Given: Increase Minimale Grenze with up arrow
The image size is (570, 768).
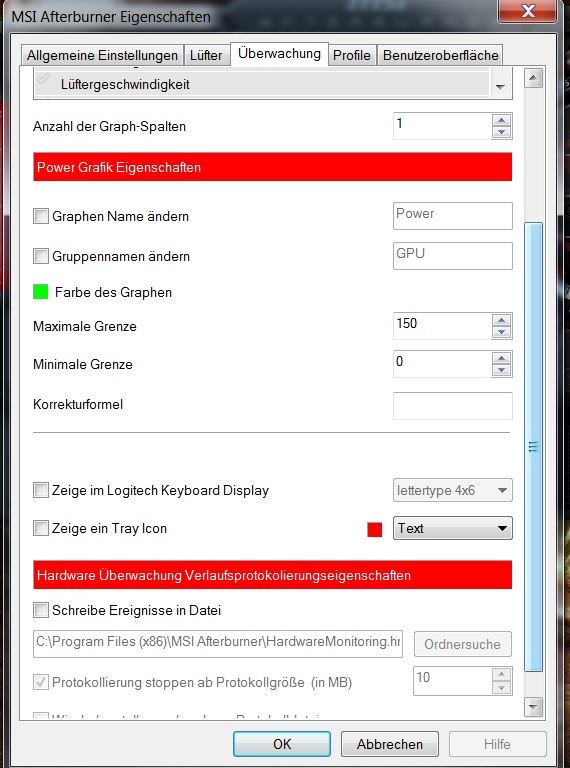Looking at the screenshot, I should 501,358.
